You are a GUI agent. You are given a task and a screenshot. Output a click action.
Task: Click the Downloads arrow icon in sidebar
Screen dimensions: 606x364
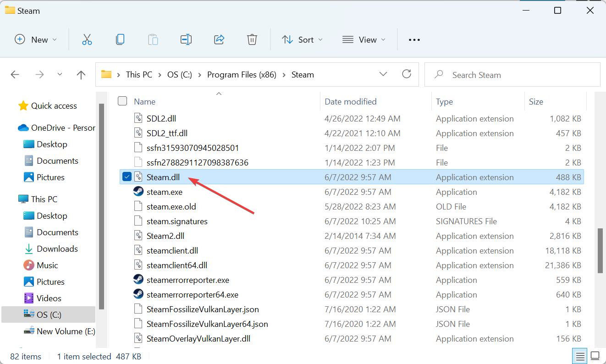coord(28,249)
